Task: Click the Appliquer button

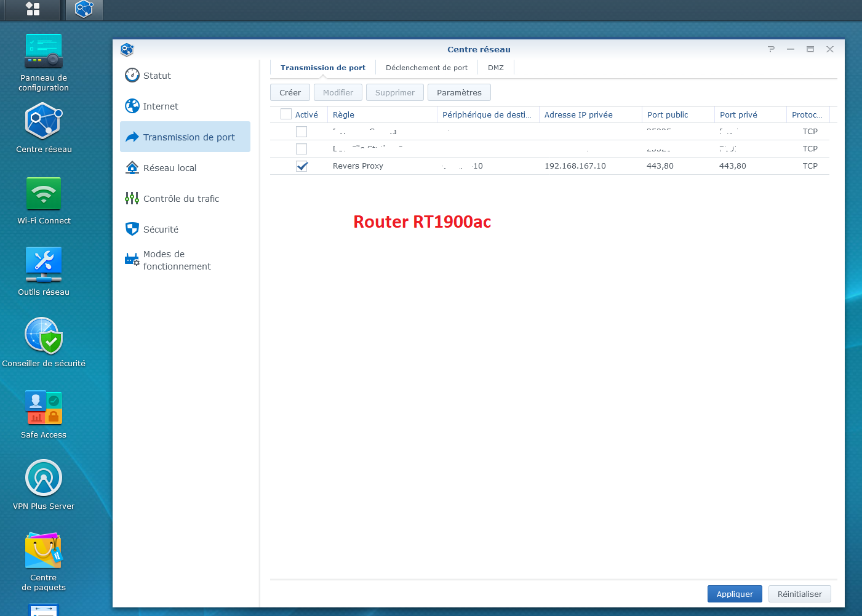Action: click(735, 594)
